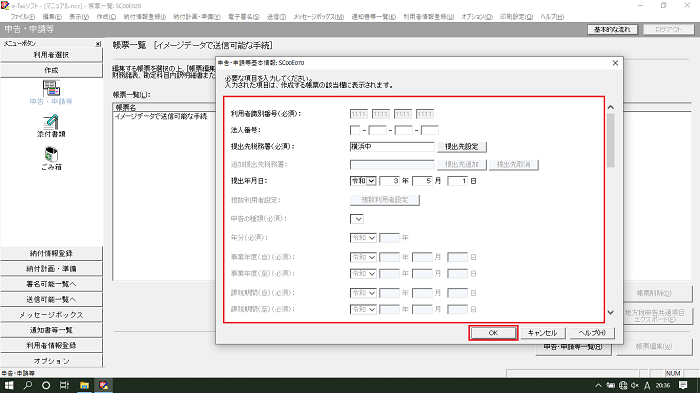Click the volume icon in system tray
The image size is (700, 393).
tap(634, 385)
